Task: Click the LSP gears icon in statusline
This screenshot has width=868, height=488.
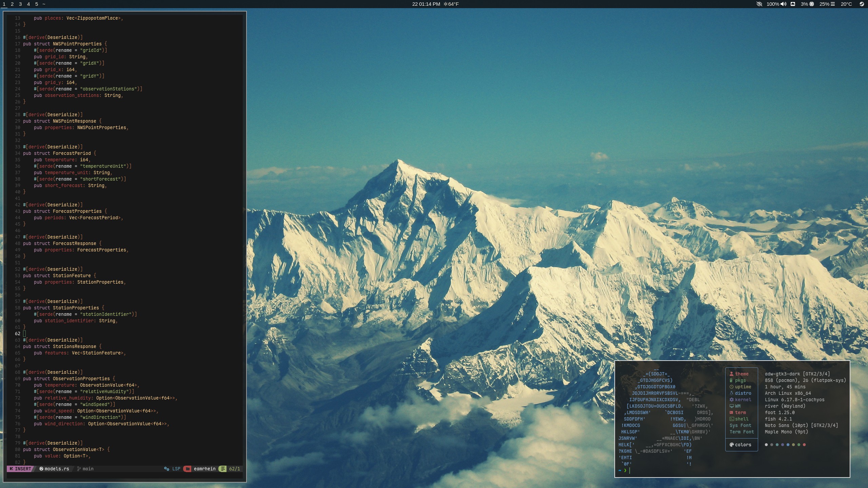Action: (x=167, y=469)
